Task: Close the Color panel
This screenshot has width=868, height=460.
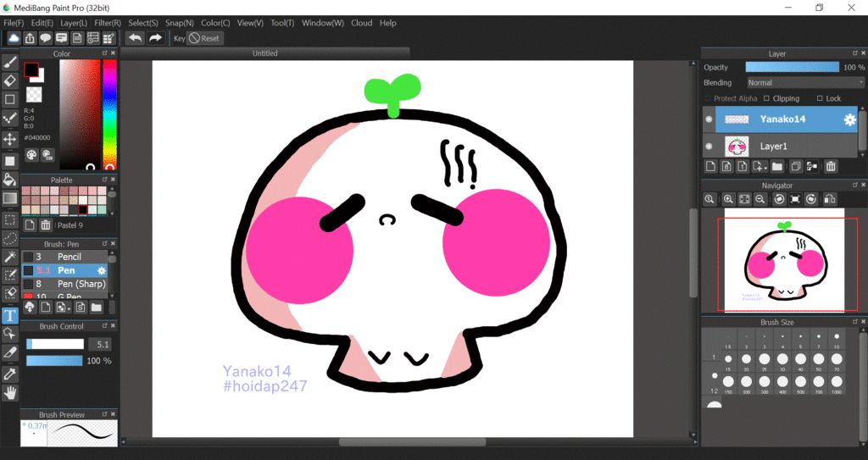Action: coord(113,53)
